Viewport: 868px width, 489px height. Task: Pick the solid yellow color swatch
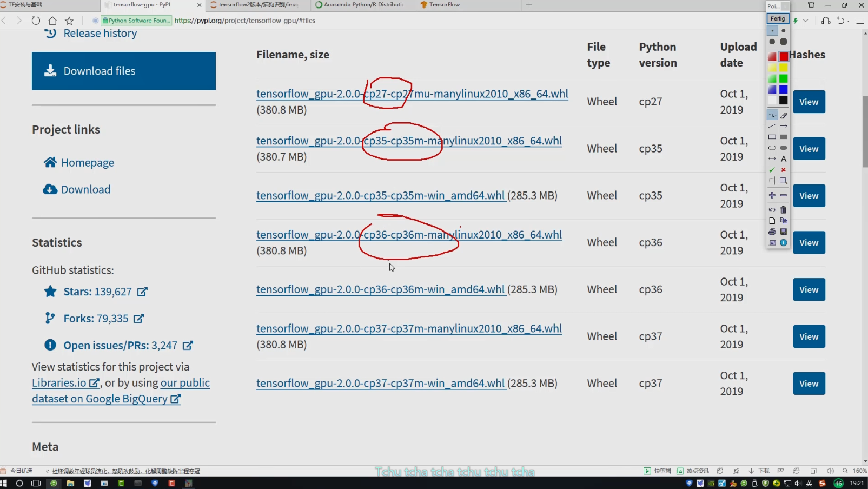pos(784,68)
